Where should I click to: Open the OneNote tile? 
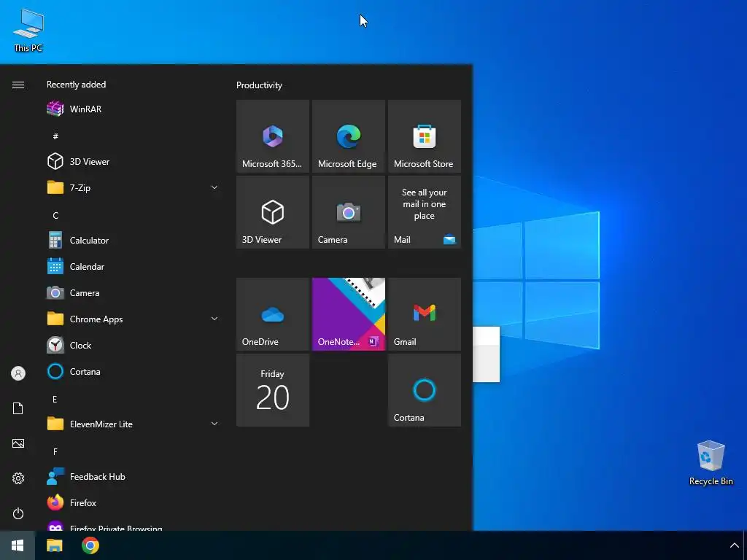coord(348,314)
